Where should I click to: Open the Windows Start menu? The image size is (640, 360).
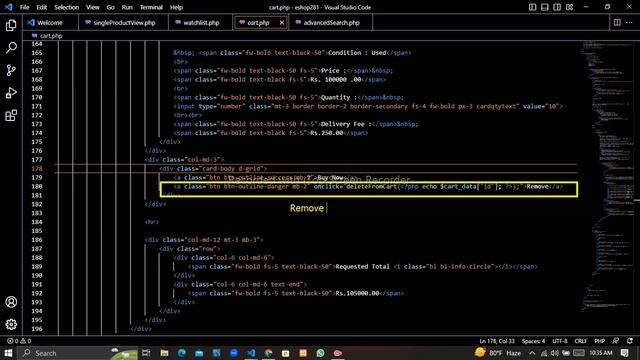tap(8, 353)
